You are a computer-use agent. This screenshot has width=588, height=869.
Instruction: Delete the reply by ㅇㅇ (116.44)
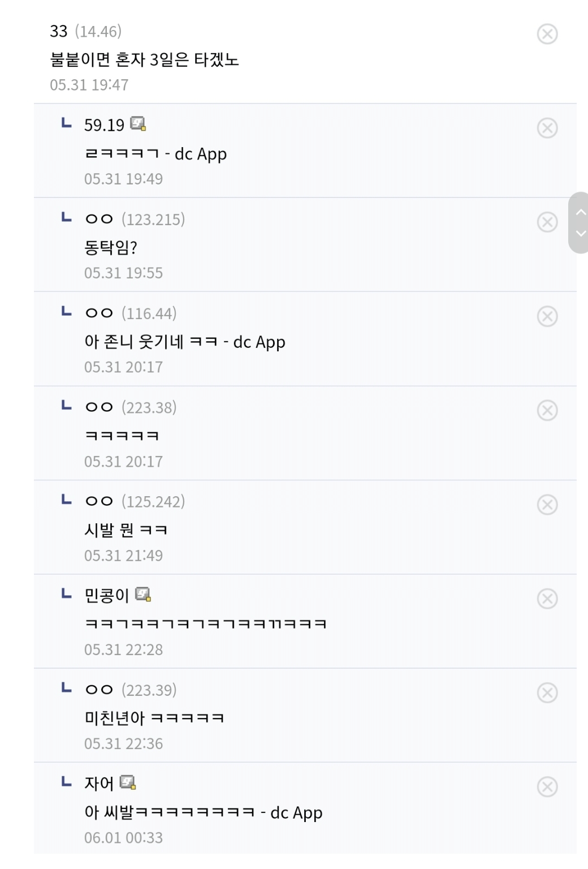tap(547, 316)
